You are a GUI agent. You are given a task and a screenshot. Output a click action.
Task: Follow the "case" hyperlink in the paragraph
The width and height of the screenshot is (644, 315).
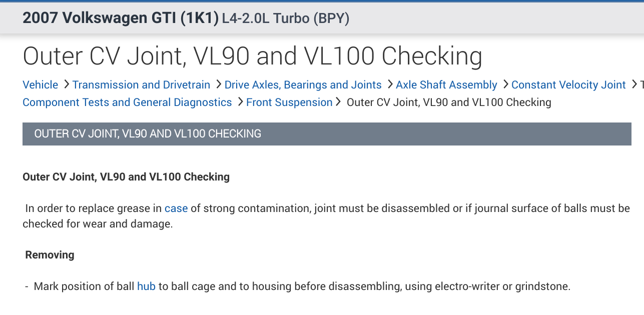(x=176, y=208)
